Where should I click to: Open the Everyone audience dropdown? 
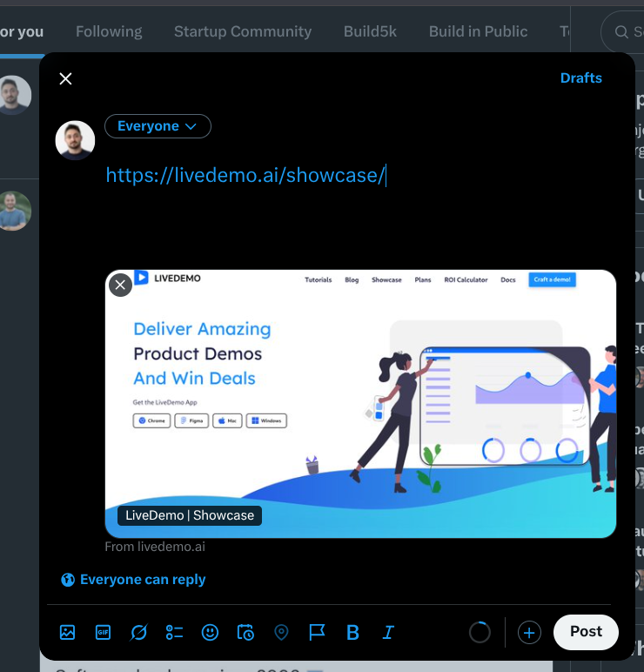pyautogui.click(x=158, y=126)
